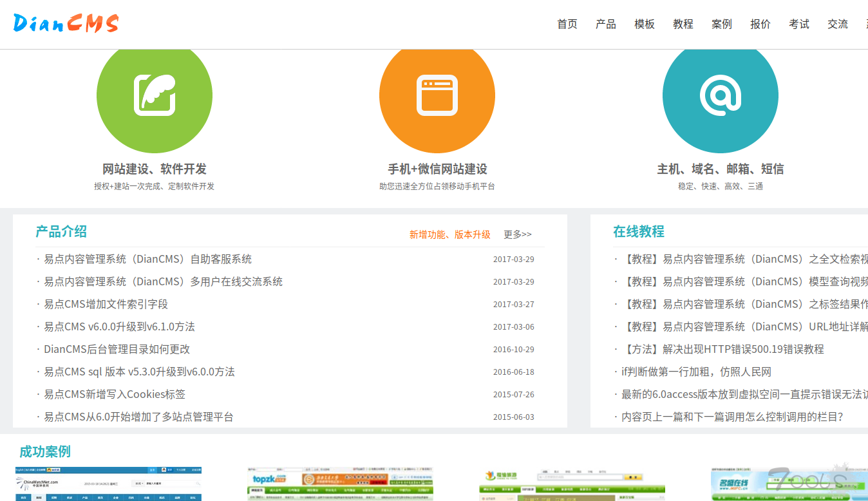This screenshot has height=501, width=868.
Task: Select the 报价 menu item
Action: 760,24
